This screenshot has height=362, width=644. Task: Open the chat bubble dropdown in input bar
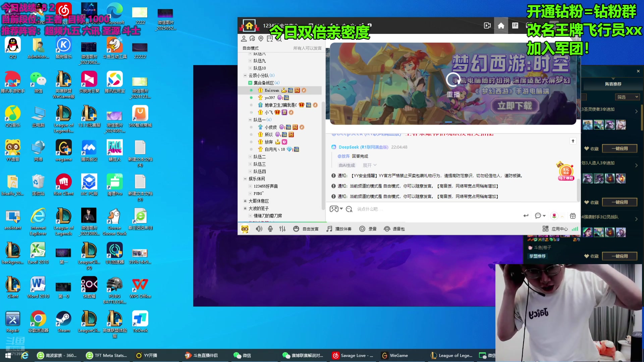[540, 216]
